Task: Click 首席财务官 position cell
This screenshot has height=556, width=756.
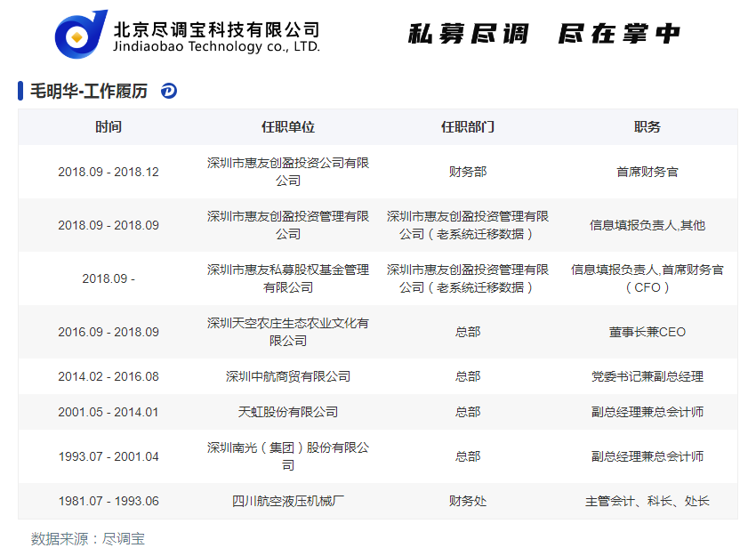Action: pyautogui.click(x=647, y=172)
